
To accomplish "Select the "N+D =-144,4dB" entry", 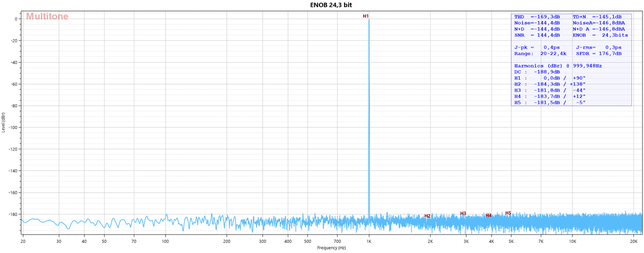I will (x=537, y=29).
